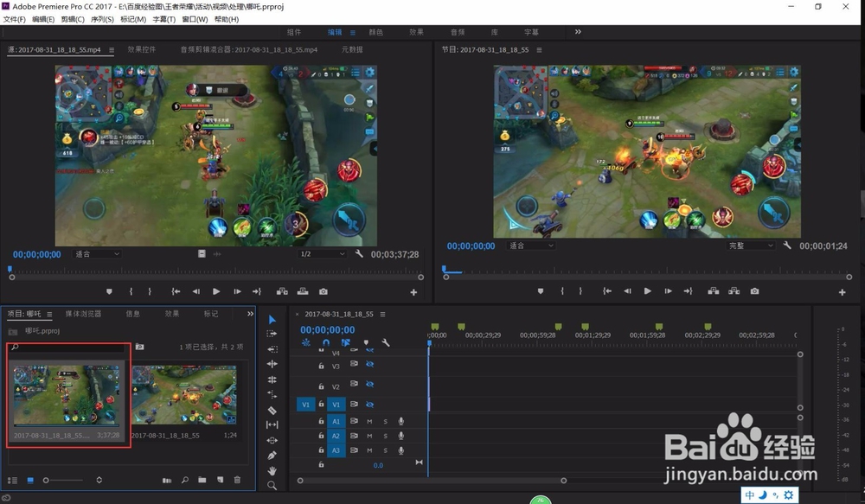The height and width of the screenshot is (504, 865).
Task: Select the Track Select Forward tool
Action: (272, 334)
